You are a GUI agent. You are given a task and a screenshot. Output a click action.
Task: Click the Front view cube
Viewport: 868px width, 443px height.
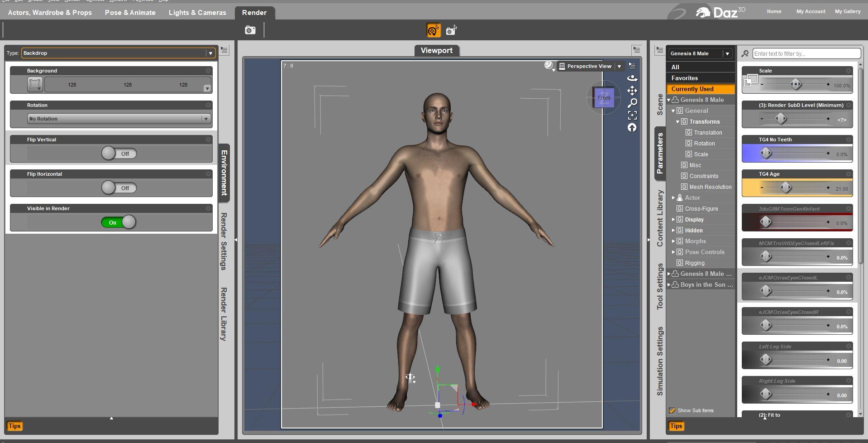click(604, 97)
